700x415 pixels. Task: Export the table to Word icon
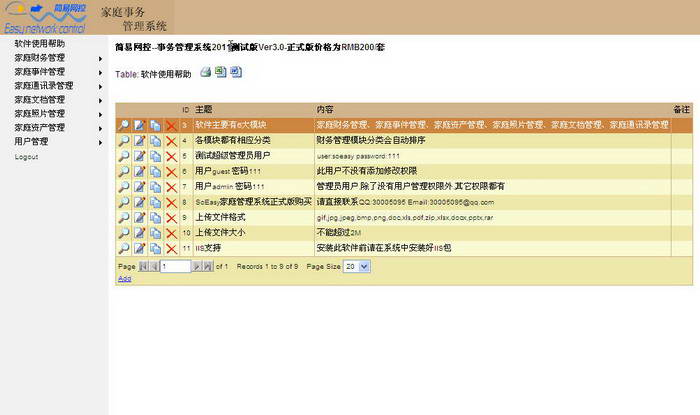coord(236,72)
